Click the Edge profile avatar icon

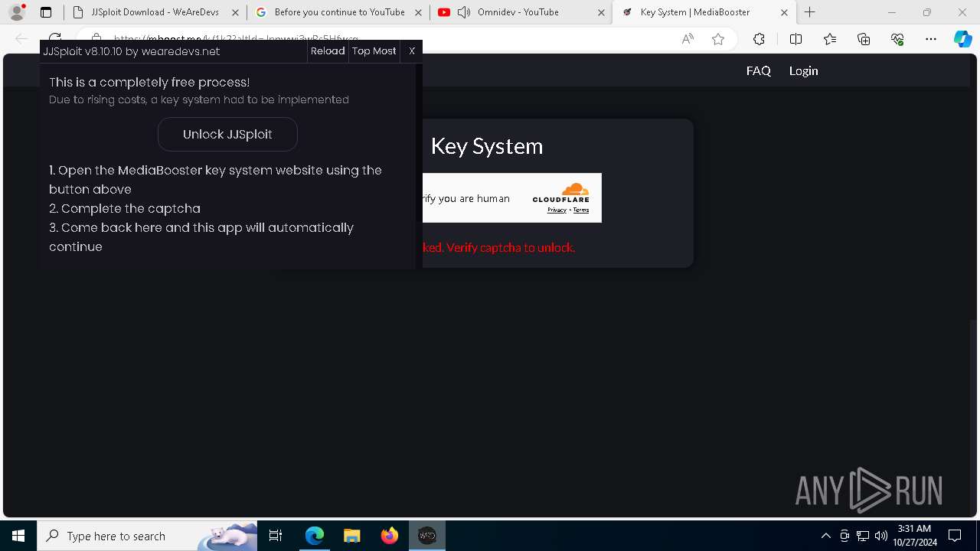click(x=17, y=12)
